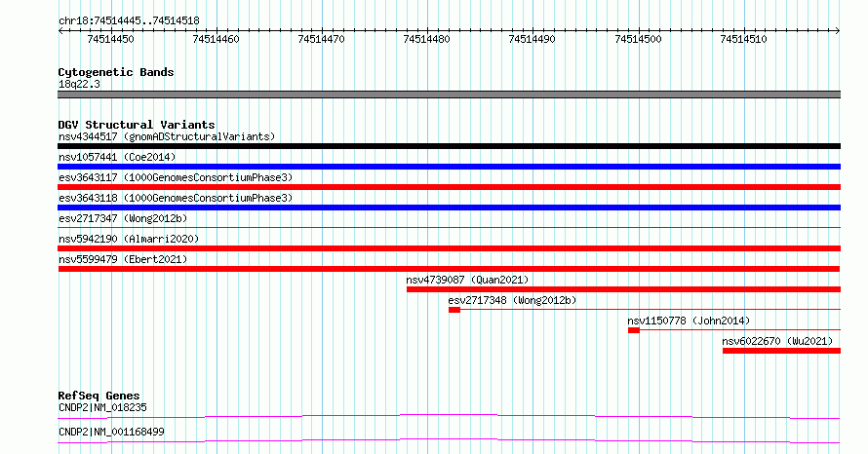Click the chr18:74514445..74514518 coordinates label
This screenshot has width=868, height=454.
[x=129, y=20]
